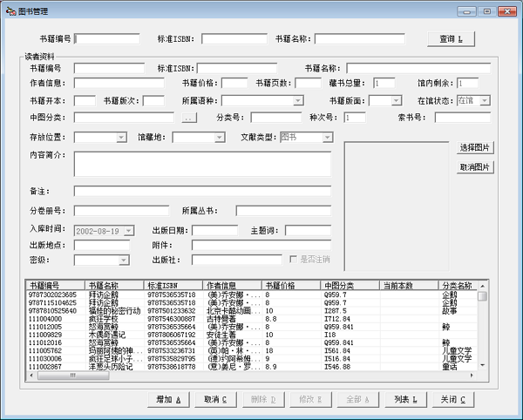Focus the 所属丛书 input field
The image size is (523, 420).
click(283, 211)
